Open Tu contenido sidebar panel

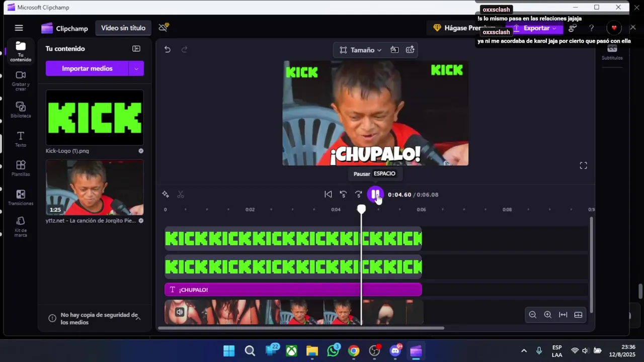21,51
